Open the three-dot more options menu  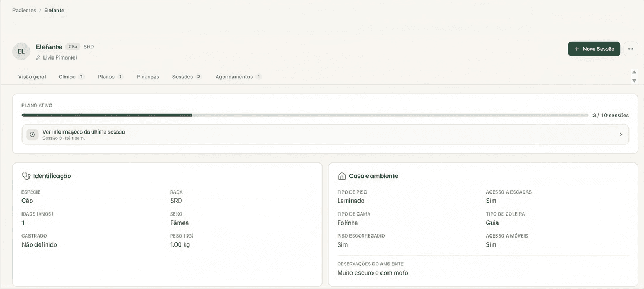(631, 49)
